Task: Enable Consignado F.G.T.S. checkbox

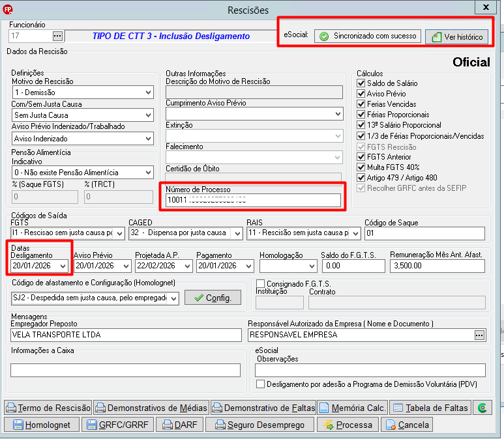Action: click(x=261, y=283)
